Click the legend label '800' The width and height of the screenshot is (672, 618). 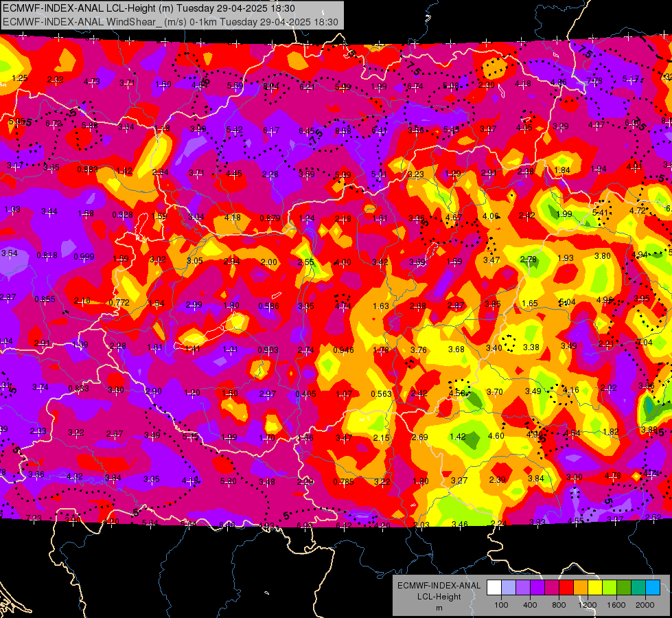(559, 605)
